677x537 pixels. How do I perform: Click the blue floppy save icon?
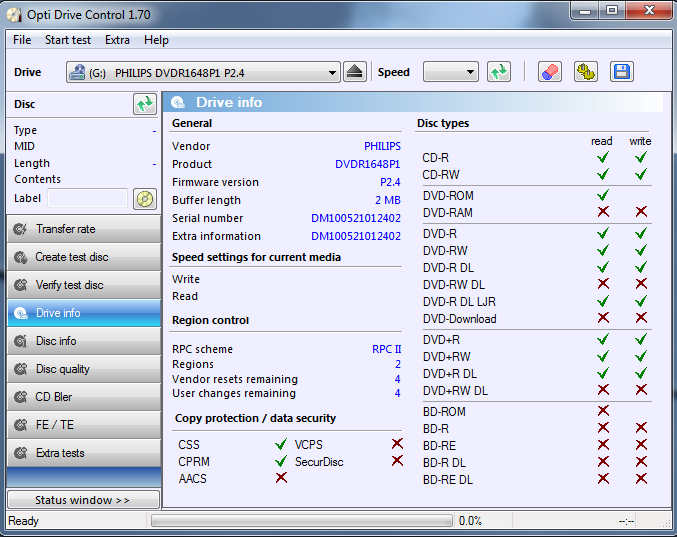coord(622,72)
